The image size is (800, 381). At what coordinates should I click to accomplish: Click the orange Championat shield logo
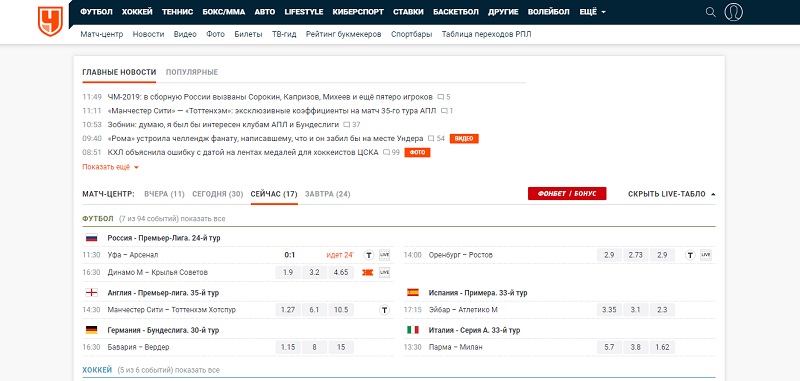(50, 21)
